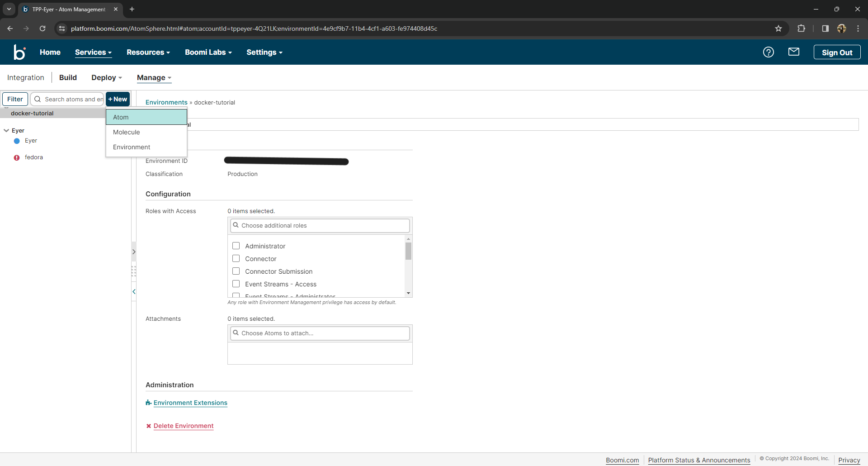This screenshot has height=466, width=868.
Task: Open the Help question mark icon
Action: coord(769,52)
